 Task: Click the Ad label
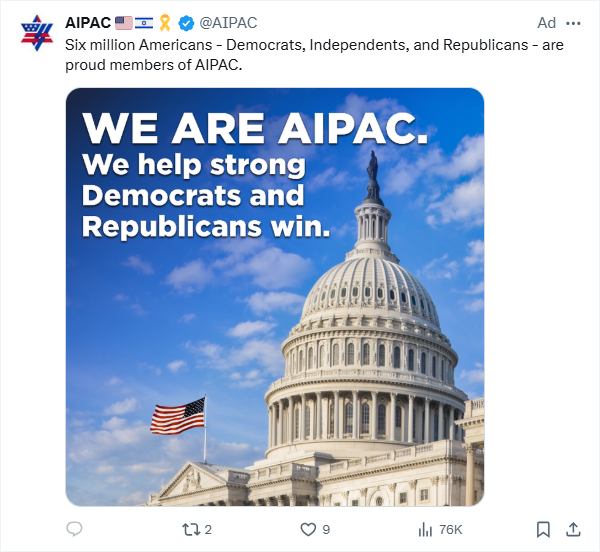point(546,23)
